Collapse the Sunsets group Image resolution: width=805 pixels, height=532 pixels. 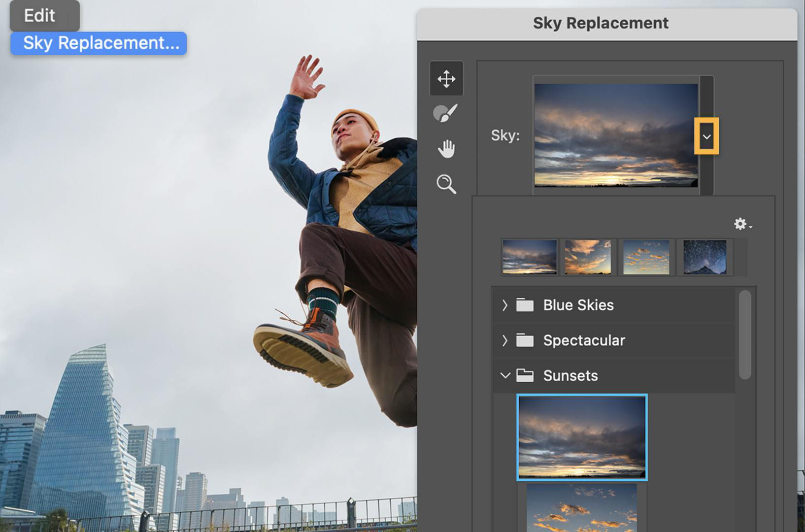[504, 375]
